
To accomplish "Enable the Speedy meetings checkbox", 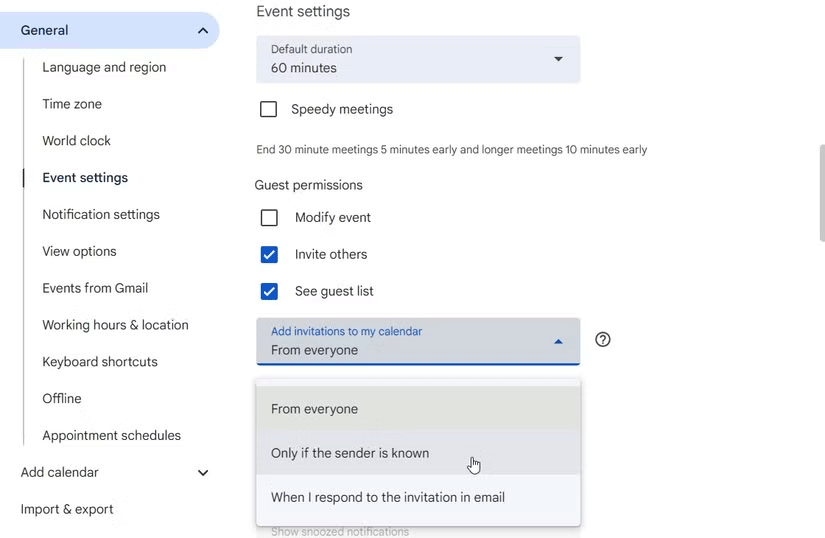I will click(x=268, y=110).
